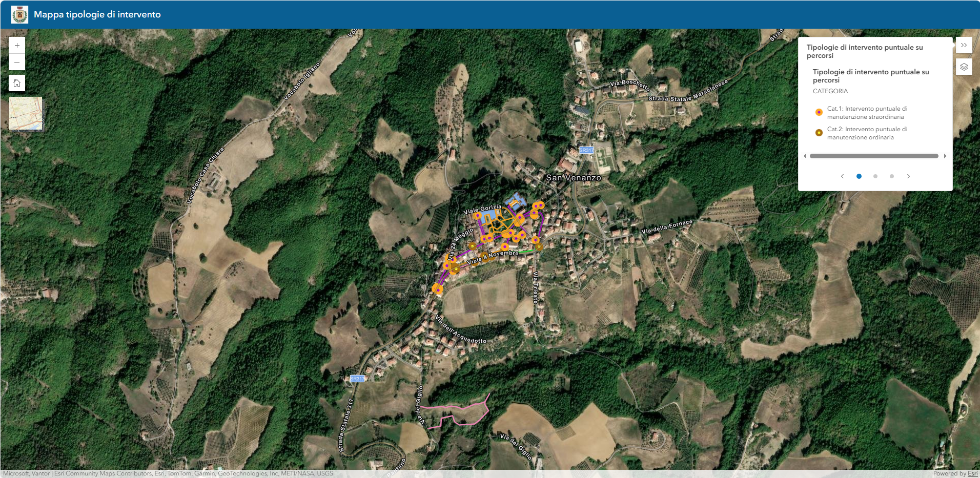980x478 pixels.
Task: Zoom in with the plus button
Action: tap(17, 46)
